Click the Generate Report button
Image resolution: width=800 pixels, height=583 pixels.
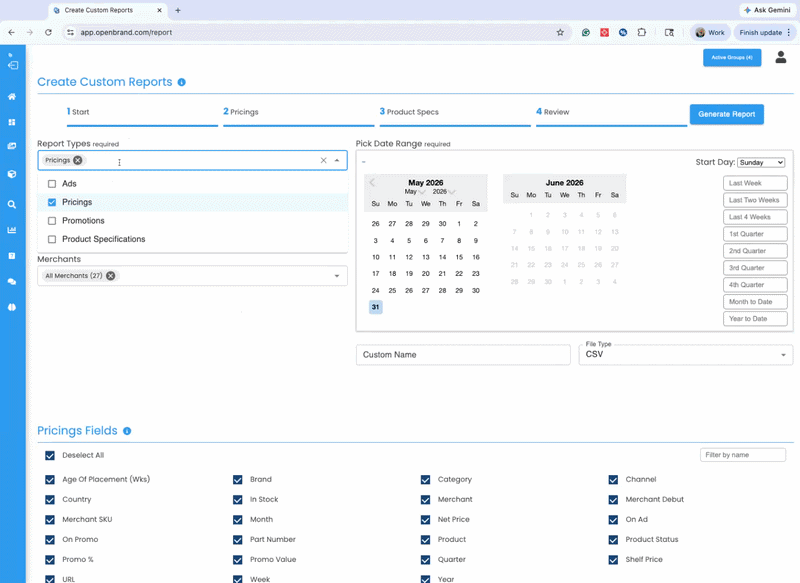click(727, 114)
